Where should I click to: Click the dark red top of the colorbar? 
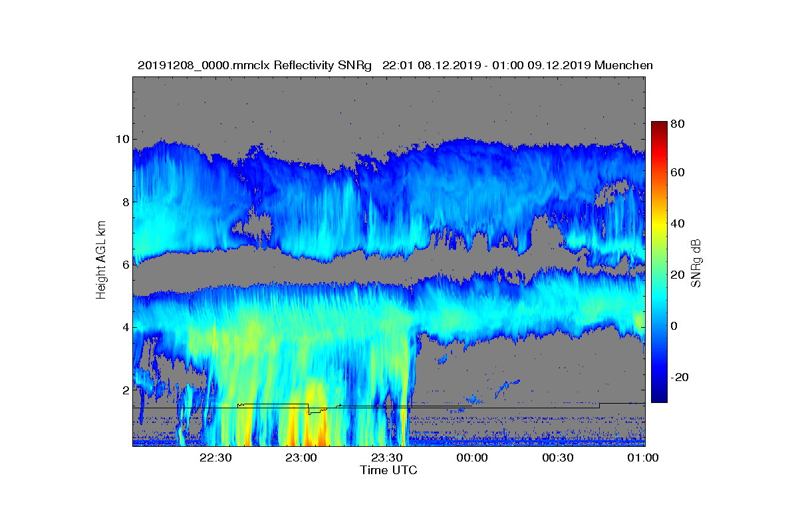pyautogui.click(x=659, y=126)
